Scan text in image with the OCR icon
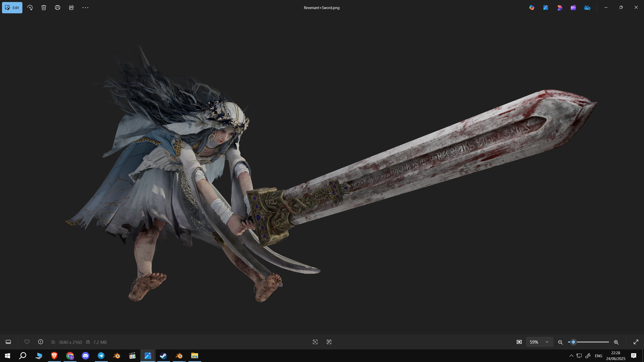 (x=329, y=342)
